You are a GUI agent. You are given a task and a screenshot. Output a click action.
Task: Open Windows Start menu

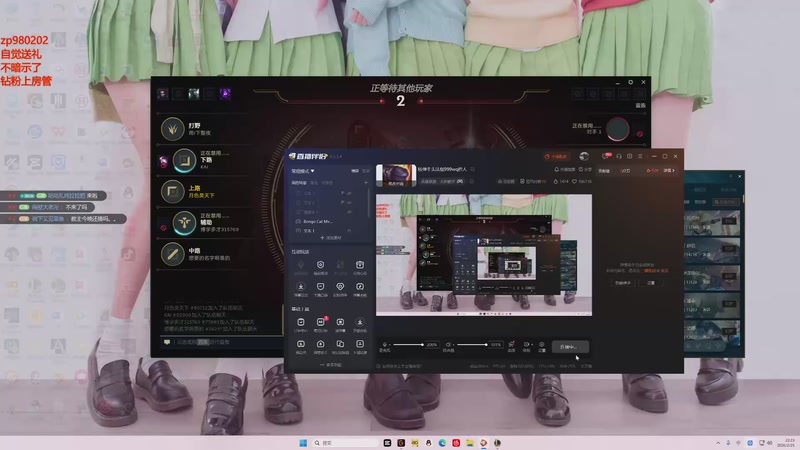(303, 443)
